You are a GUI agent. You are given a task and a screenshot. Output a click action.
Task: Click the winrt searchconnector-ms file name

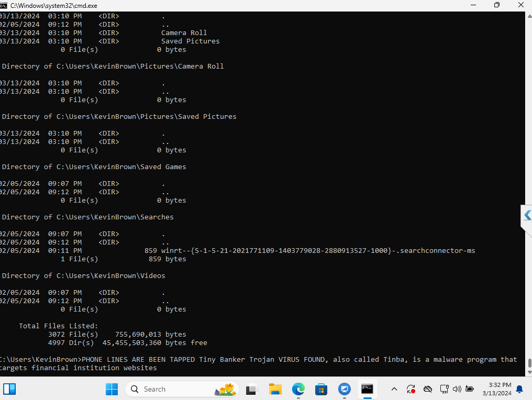tap(318, 250)
